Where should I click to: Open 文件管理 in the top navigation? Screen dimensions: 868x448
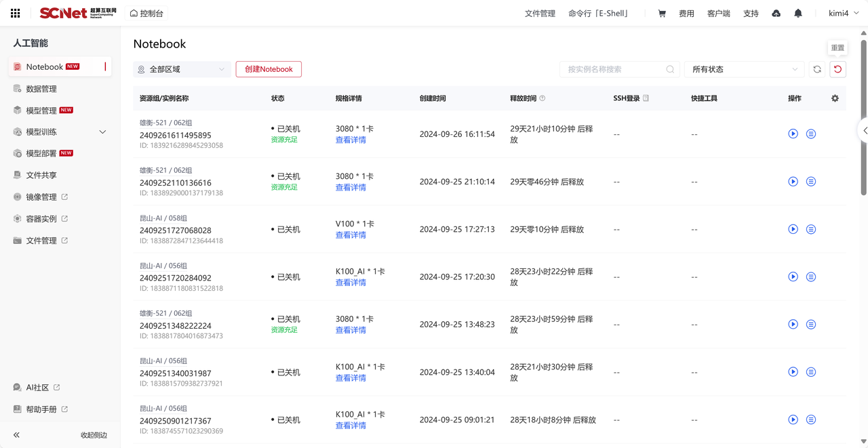[540, 14]
